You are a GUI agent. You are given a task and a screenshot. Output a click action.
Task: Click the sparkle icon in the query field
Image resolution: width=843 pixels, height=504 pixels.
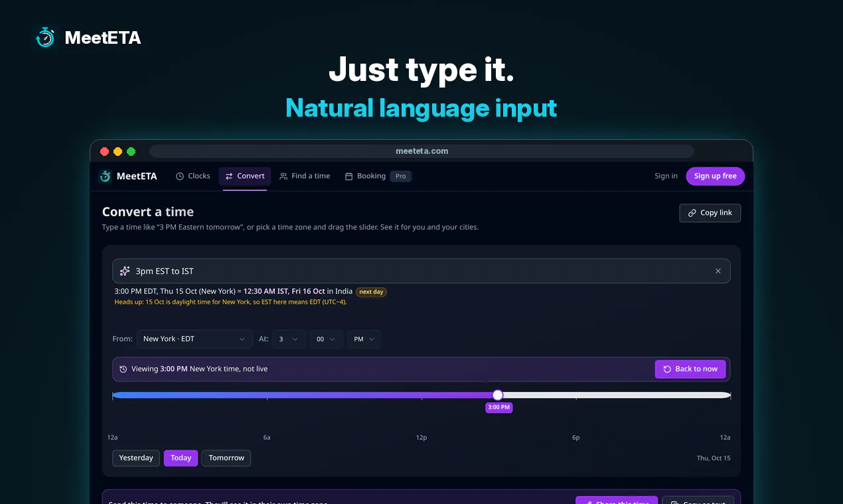(125, 271)
